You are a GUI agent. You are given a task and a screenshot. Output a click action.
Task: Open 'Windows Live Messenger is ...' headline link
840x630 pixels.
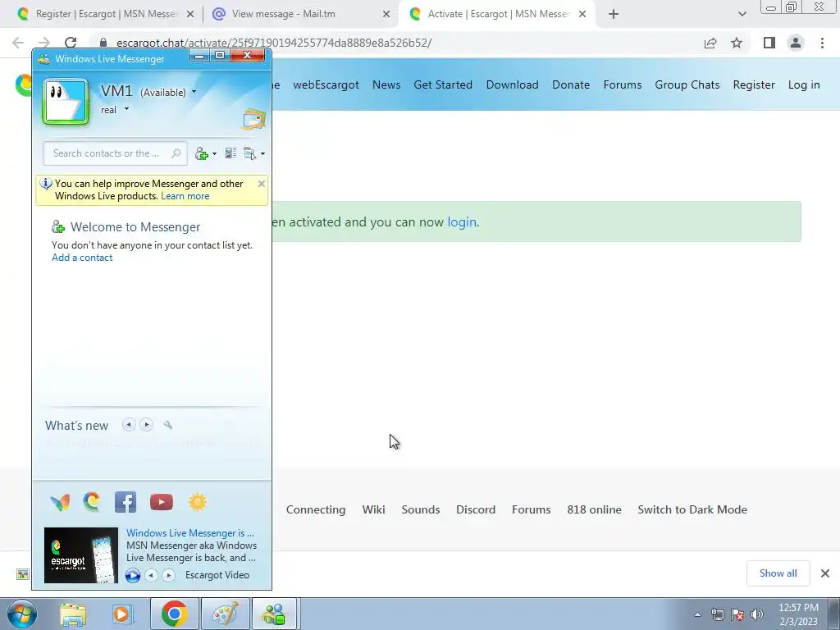(x=190, y=533)
